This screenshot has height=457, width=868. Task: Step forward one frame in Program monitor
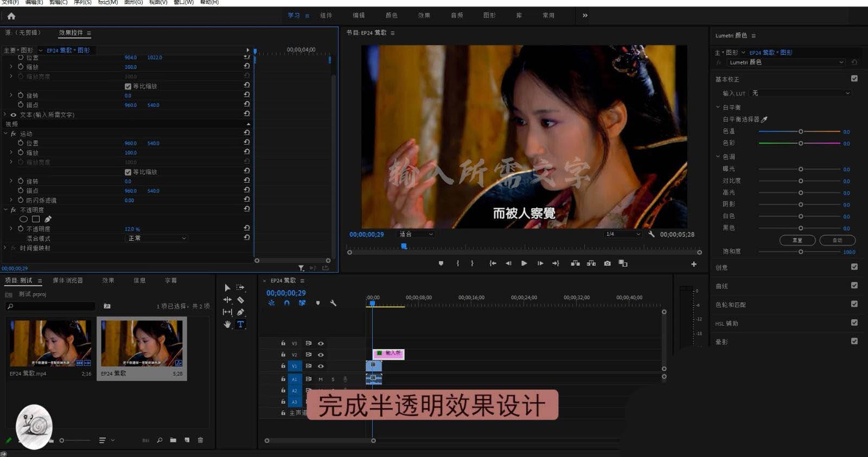540,263
